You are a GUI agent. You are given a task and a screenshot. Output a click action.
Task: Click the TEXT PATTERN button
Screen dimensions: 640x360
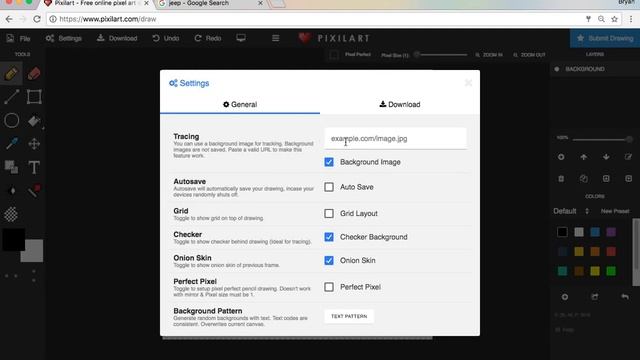pyautogui.click(x=349, y=316)
